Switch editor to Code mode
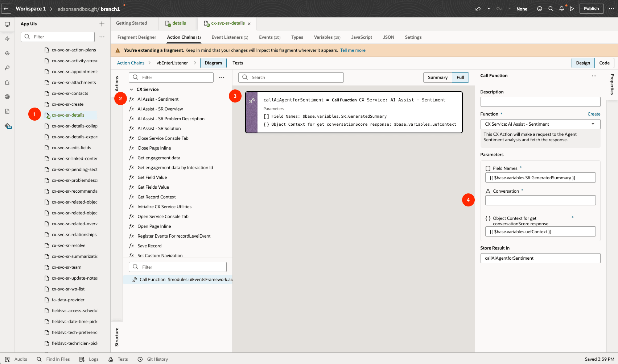This screenshot has width=618, height=364. pyautogui.click(x=604, y=63)
